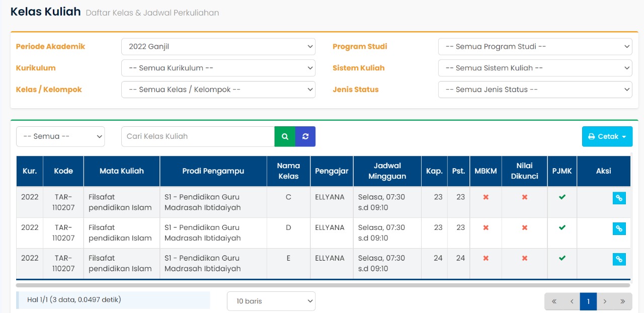The width and height of the screenshot is (644, 313).
Task: Open the Periode Akademik dropdown
Action: pyautogui.click(x=218, y=46)
